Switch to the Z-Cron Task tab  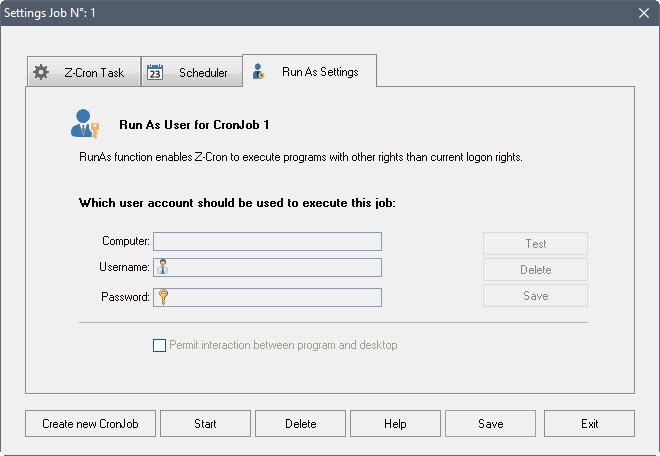[84, 72]
